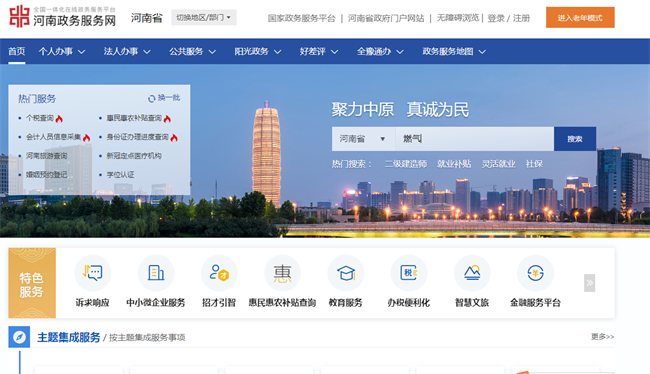Switch to the 首页 navigation tab

pos(17,51)
